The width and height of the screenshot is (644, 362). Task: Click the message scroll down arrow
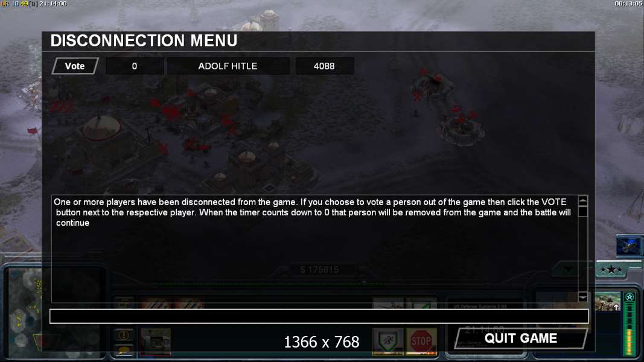click(x=582, y=297)
